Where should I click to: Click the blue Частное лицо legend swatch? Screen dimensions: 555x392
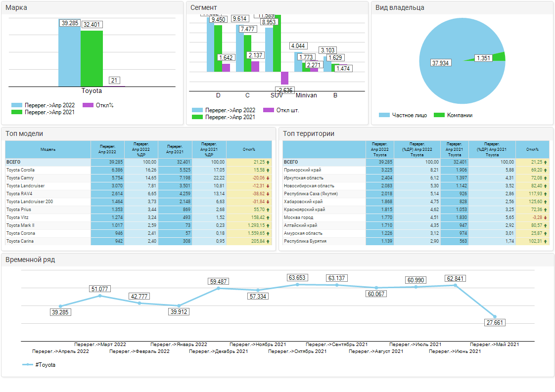[384, 115]
